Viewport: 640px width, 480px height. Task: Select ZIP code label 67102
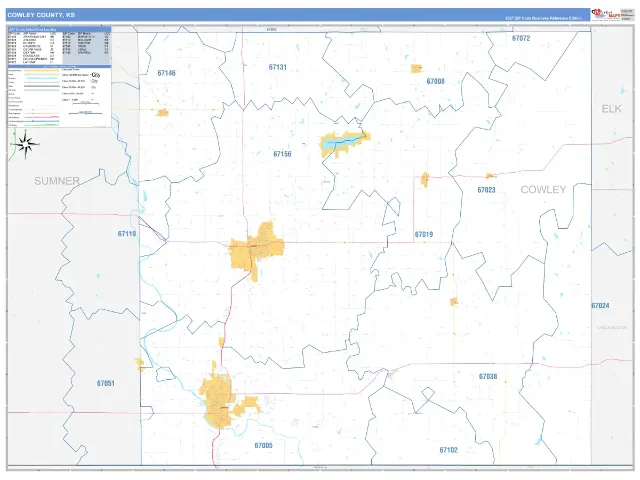(448, 450)
